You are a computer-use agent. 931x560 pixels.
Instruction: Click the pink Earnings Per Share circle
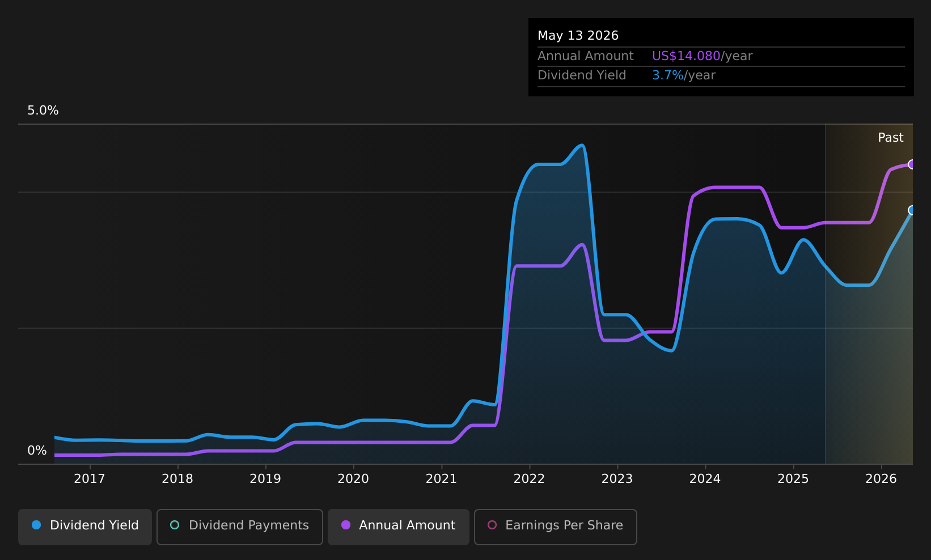(x=492, y=525)
